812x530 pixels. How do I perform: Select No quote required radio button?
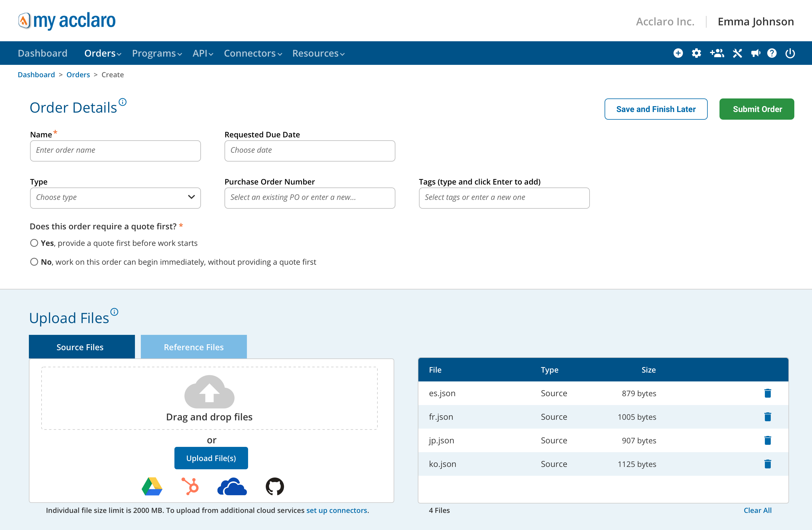[x=34, y=261]
